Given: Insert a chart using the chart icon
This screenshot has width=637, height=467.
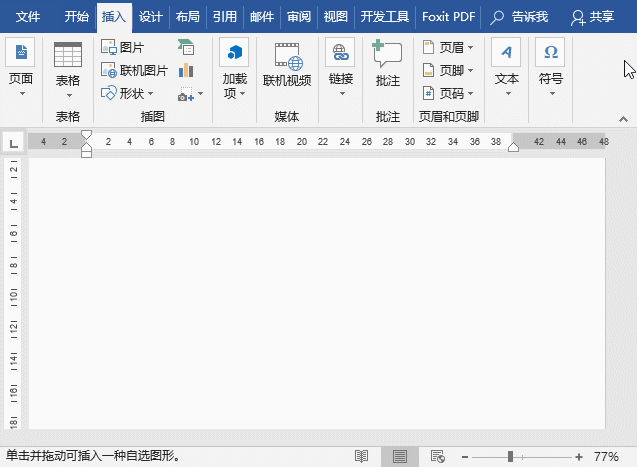Looking at the screenshot, I should pyautogui.click(x=186, y=70).
